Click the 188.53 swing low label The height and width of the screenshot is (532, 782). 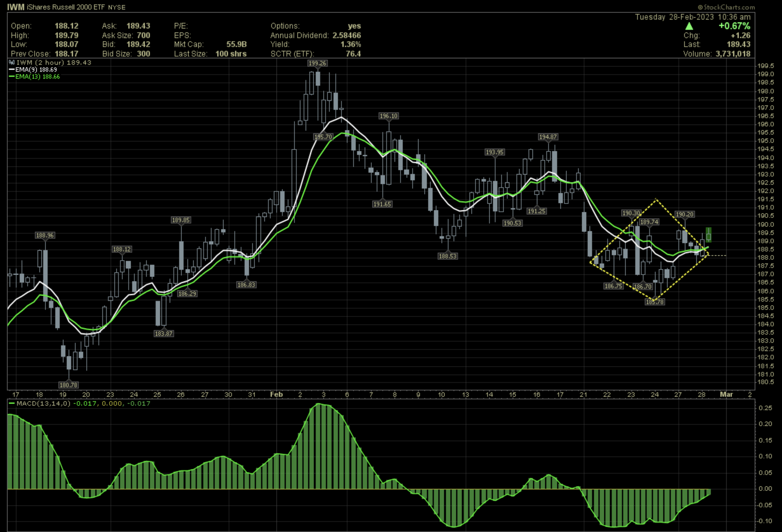click(448, 256)
